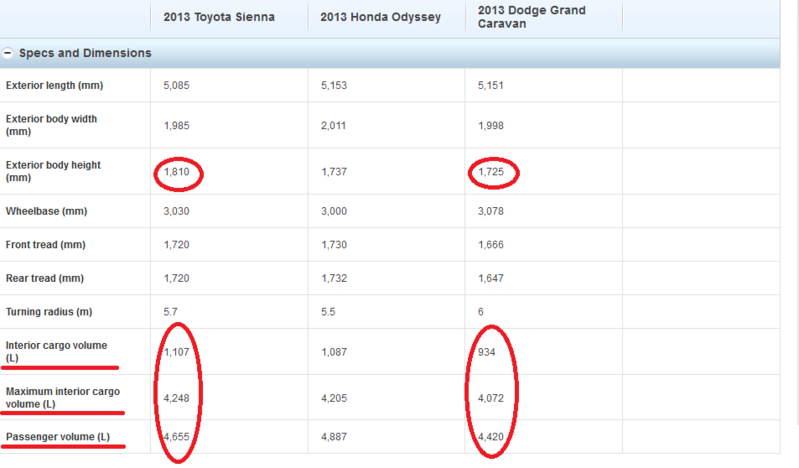The height and width of the screenshot is (468, 799).
Task: Click the Maximum interior cargo volume (L) label
Action: tap(63, 398)
